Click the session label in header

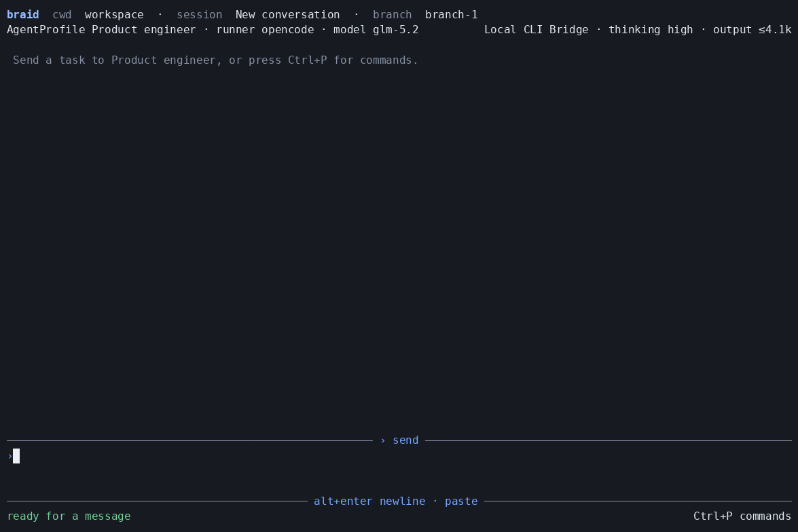click(200, 15)
